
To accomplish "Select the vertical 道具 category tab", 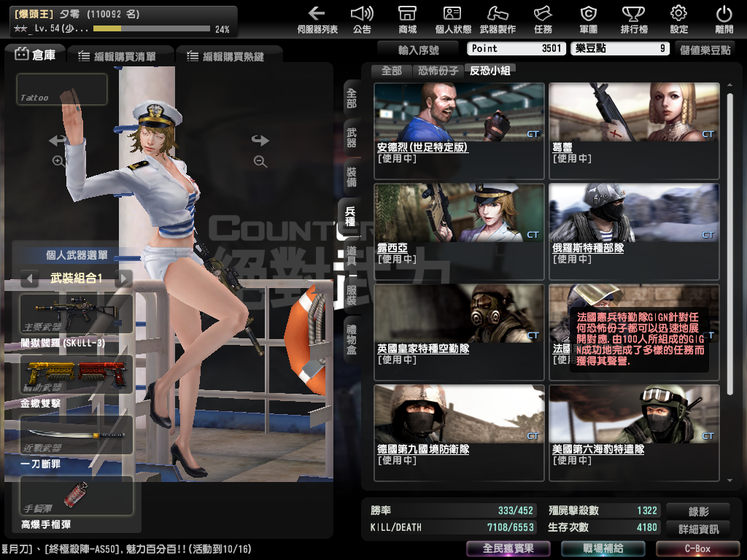I will click(352, 256).
